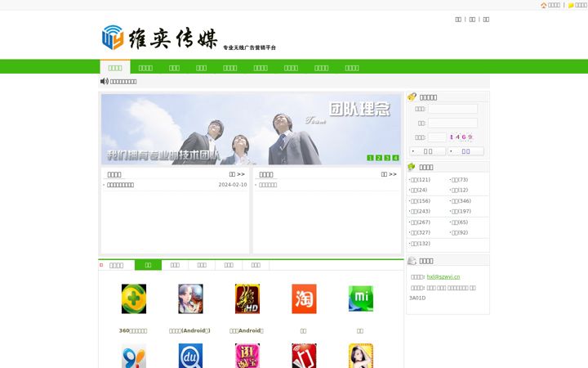Click the app label ending with (Android) parentheses

pyautogui.click(x=189, y=330)
